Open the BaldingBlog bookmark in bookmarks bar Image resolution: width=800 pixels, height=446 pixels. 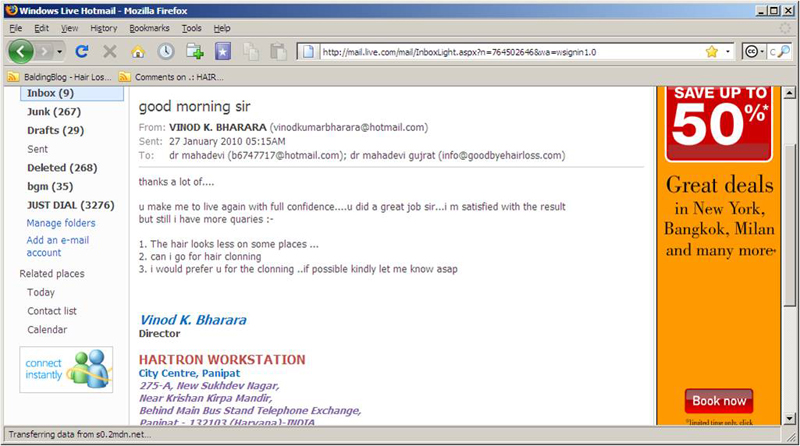coord(60,76)
